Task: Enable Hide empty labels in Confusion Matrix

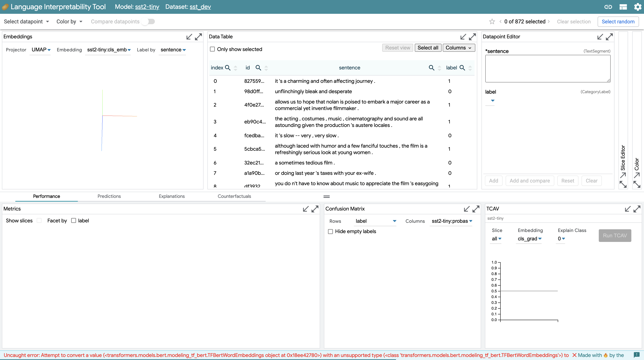Action: click(330, 232)
